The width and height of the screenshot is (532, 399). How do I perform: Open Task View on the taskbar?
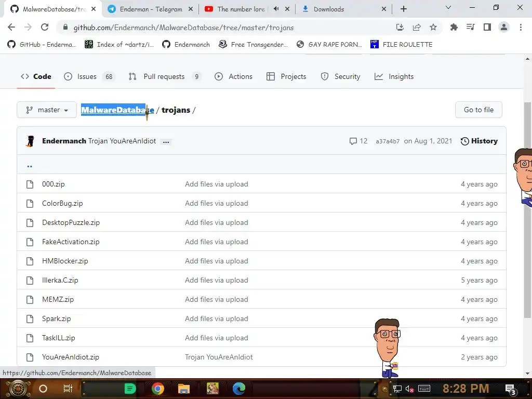[x=68, y=389]
